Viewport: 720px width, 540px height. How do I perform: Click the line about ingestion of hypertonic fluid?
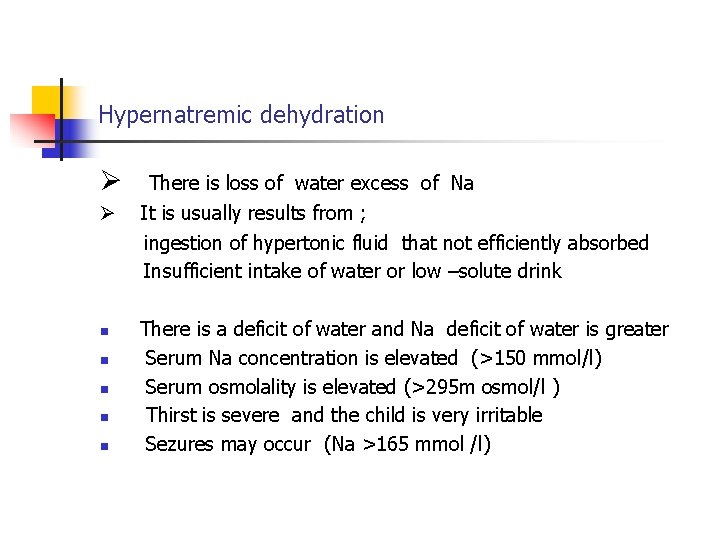[396, 243]
